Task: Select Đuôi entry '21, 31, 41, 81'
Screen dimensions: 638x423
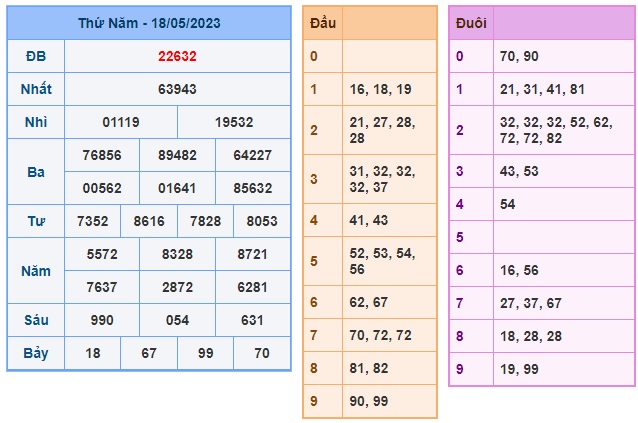Action: pos(542,89)
